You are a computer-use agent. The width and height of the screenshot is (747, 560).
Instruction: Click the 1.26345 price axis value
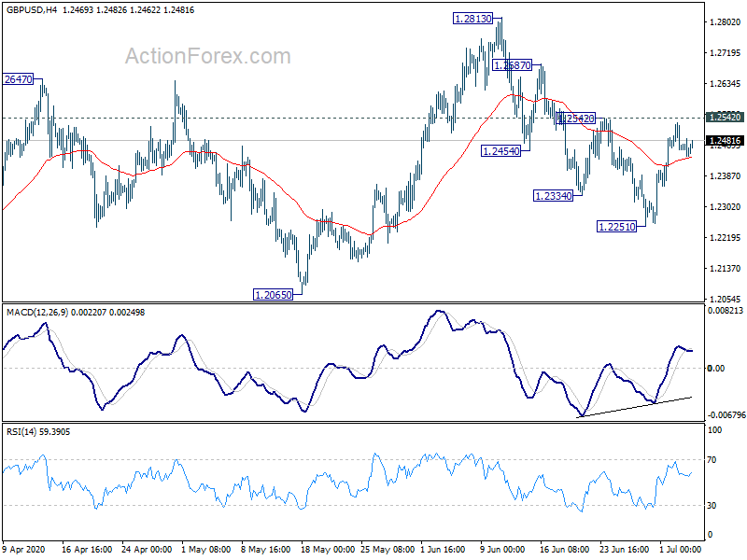pos(726,84)
